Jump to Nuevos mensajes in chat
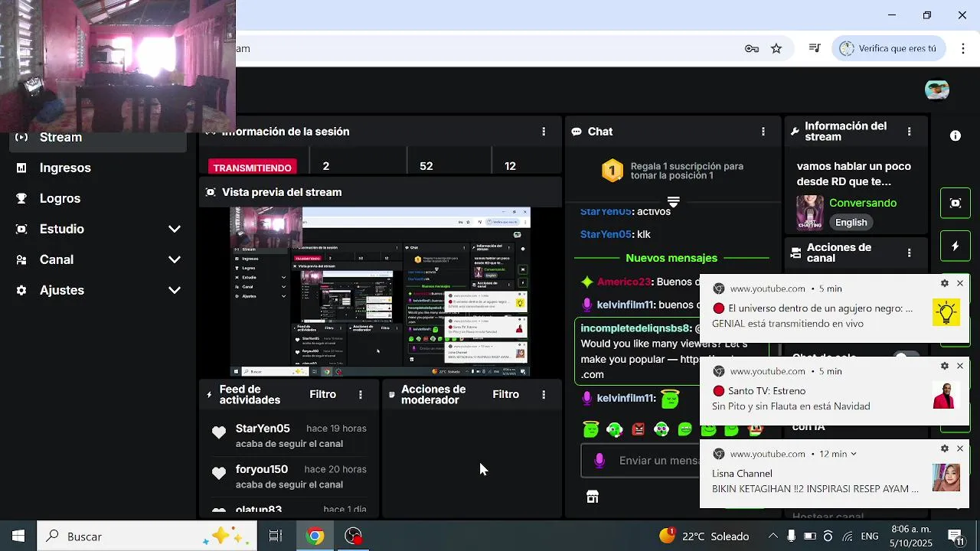This screenshot has height=551, width=980. coord(671,258)
